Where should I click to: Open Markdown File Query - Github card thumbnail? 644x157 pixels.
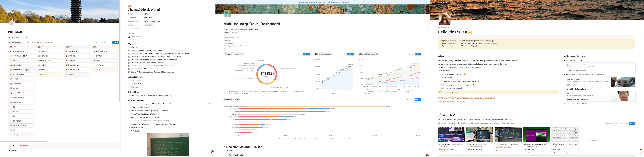tap(508, 135)
